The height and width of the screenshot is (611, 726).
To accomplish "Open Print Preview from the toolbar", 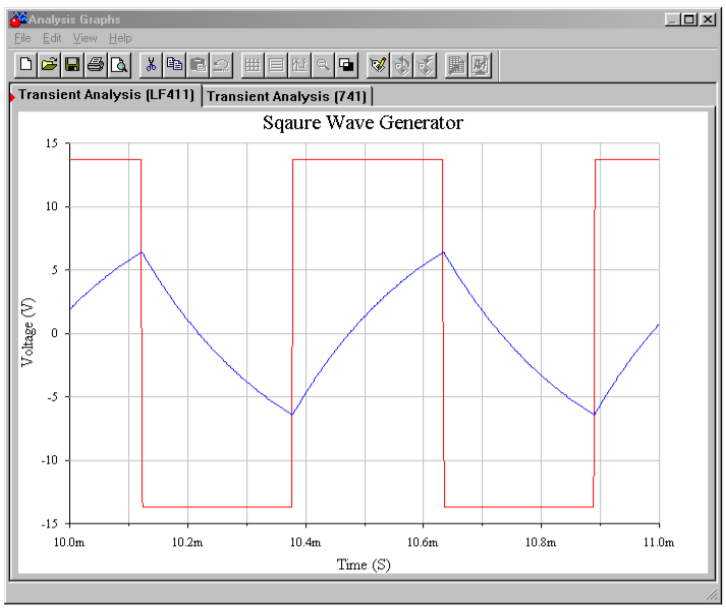I will [118, 65].
